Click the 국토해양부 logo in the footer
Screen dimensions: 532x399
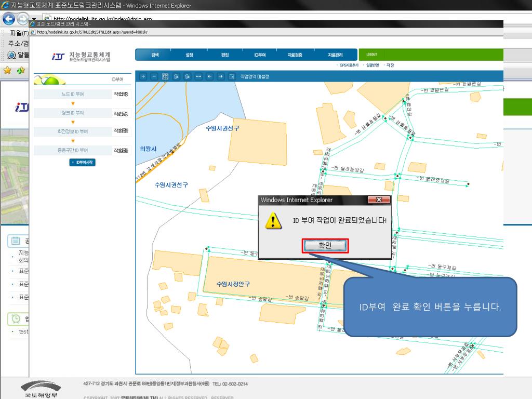pyautogui.click(x=41, y=389)
